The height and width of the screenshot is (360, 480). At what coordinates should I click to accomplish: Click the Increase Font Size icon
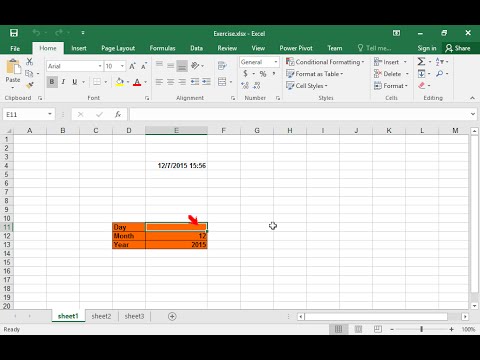click(132, 66)
